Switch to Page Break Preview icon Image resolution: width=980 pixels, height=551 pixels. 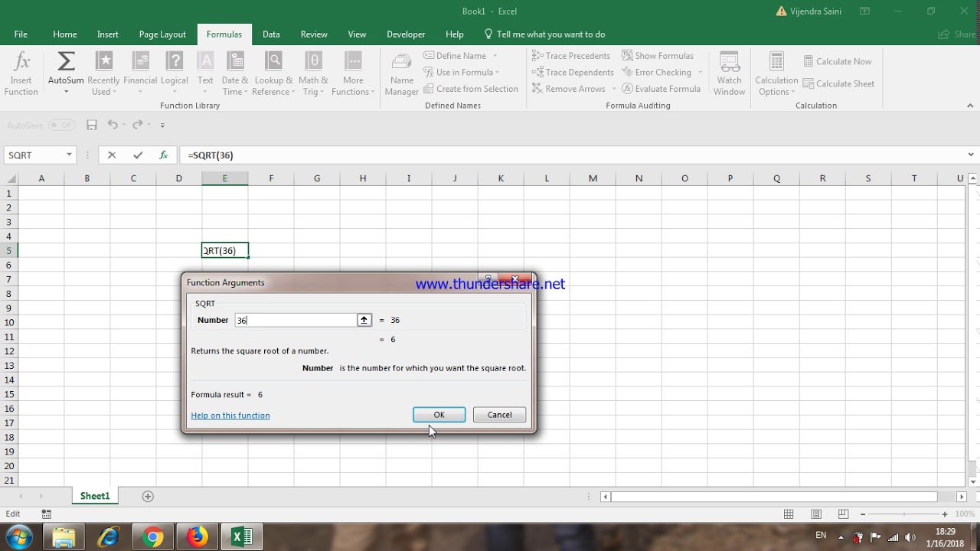point(843,514)
